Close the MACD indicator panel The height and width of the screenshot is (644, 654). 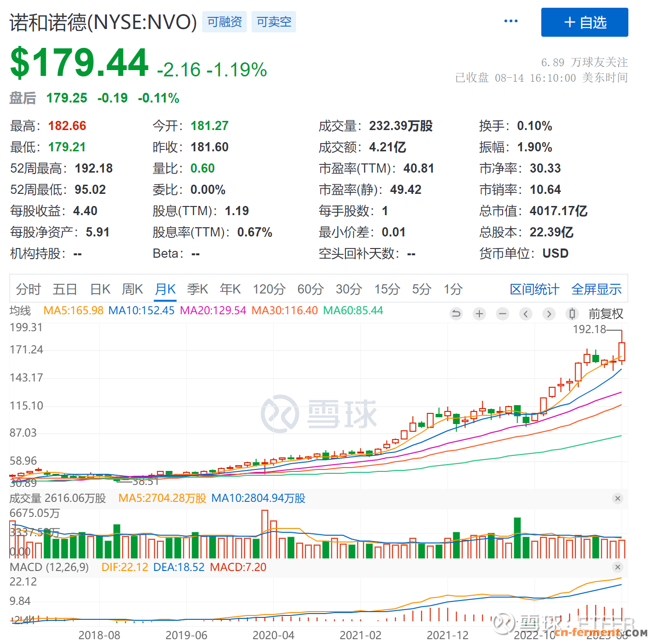pyautogui.click(x=617, y=567)
